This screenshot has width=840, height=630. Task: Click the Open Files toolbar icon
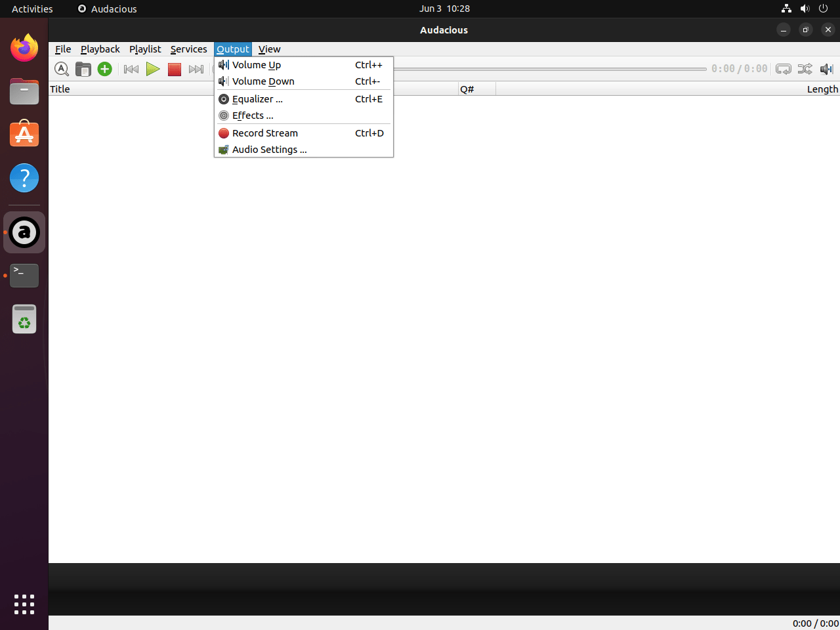tap(83, 69)
